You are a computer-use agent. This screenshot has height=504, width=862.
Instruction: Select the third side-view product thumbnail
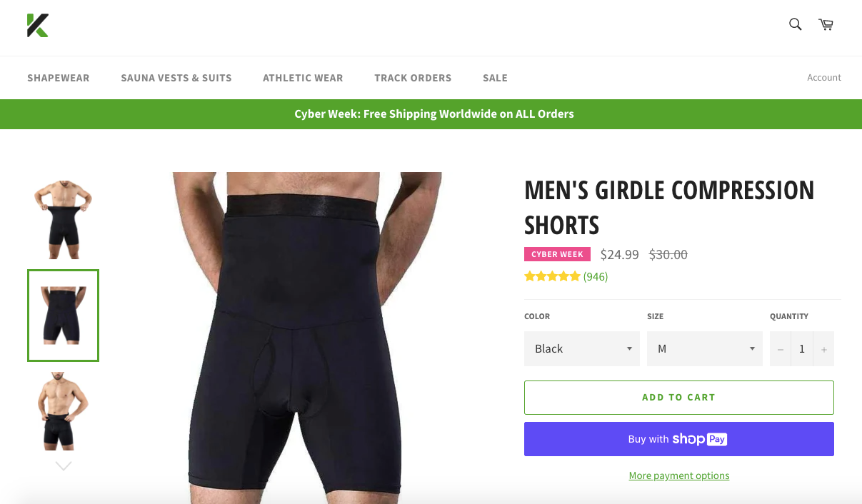[64, 410]
